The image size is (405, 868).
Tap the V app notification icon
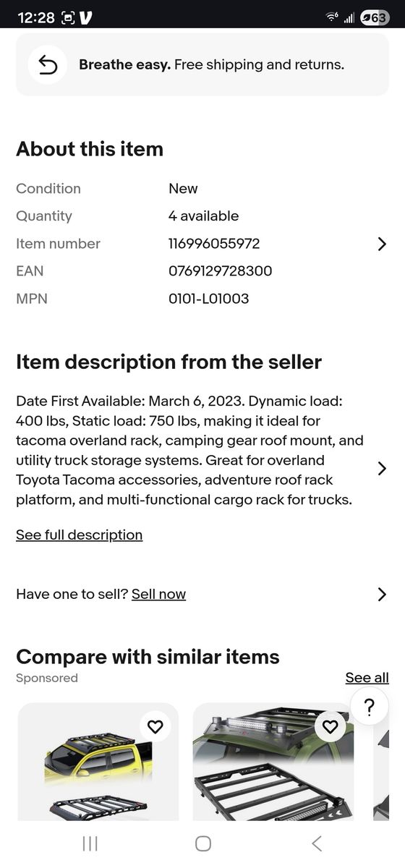click(86, 18)
